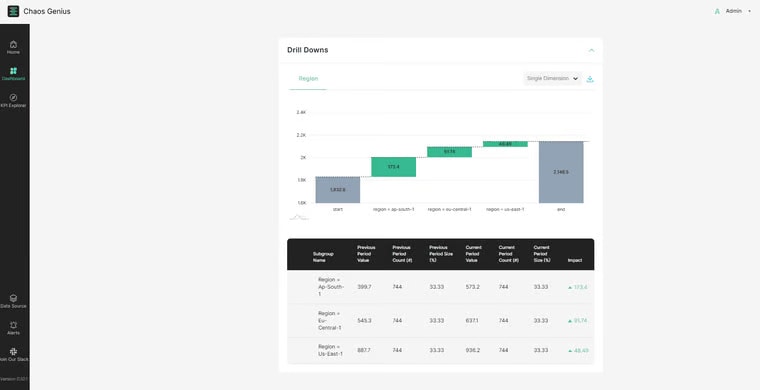Open the Home sidebar icon
Viewport: 760px width, 390px height.
pyautogui.click(x=13, y=44)
